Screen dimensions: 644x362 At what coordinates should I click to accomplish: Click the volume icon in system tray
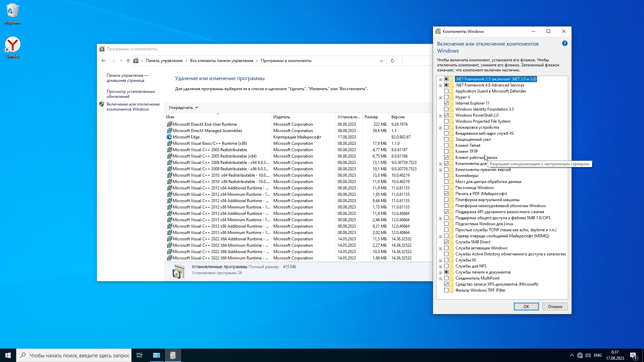588,355
